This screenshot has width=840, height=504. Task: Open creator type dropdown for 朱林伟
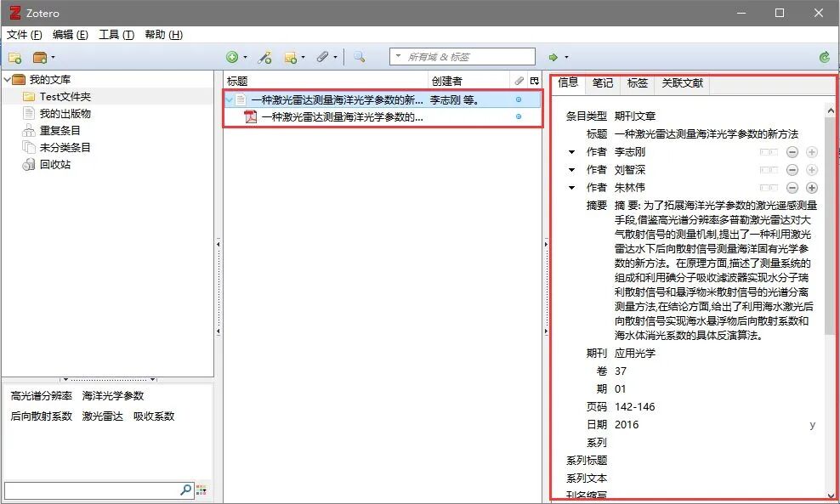[571, 188]
